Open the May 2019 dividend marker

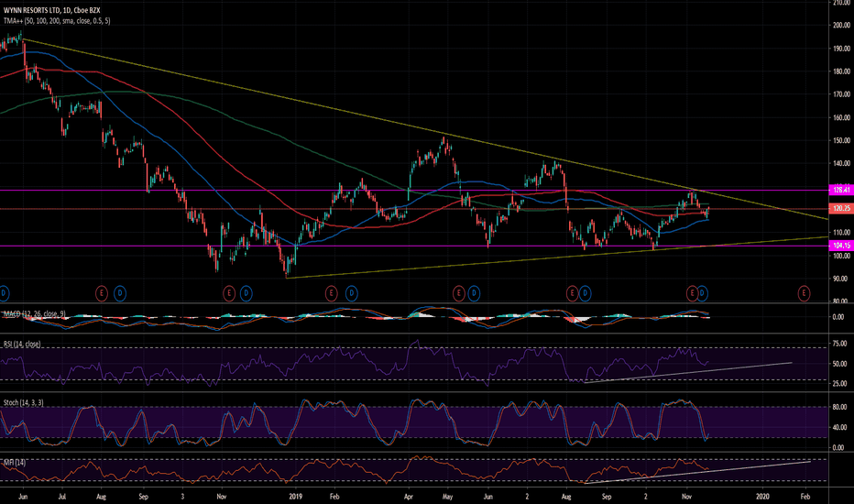tap(474, 293)
